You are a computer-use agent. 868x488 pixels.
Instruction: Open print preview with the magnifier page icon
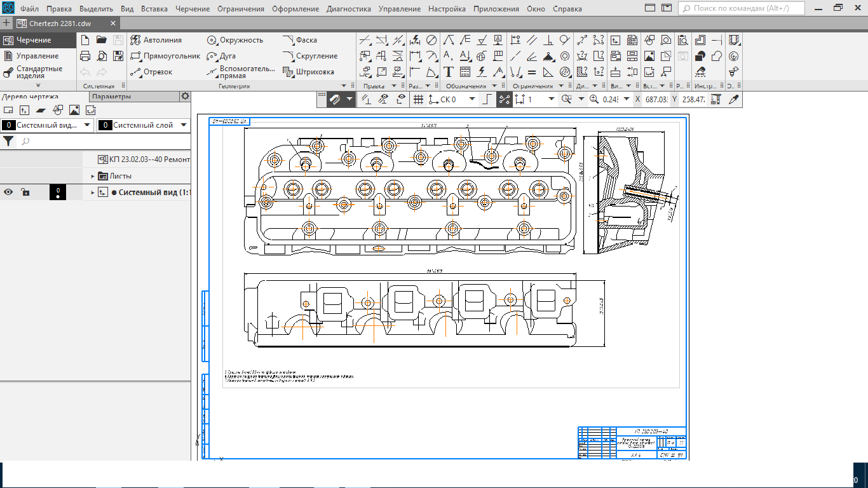102,56
